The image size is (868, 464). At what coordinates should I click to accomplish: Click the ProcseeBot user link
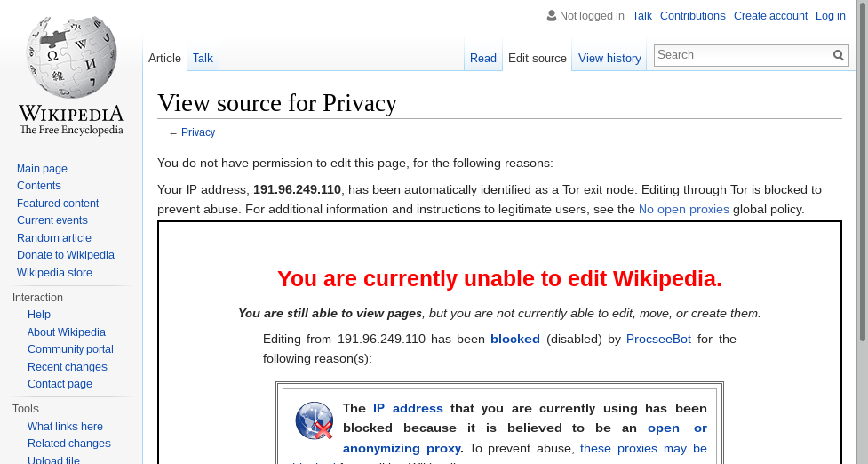(x=658, y=339)
